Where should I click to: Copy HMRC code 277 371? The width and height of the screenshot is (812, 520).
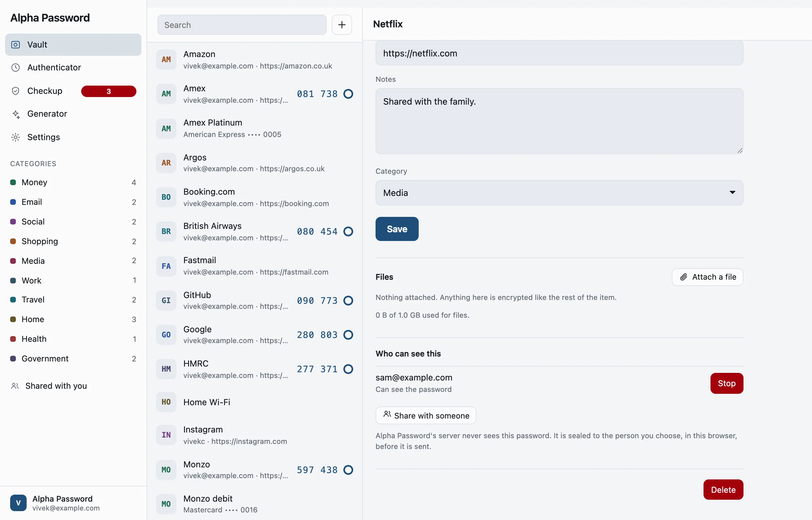click(317, 369)
